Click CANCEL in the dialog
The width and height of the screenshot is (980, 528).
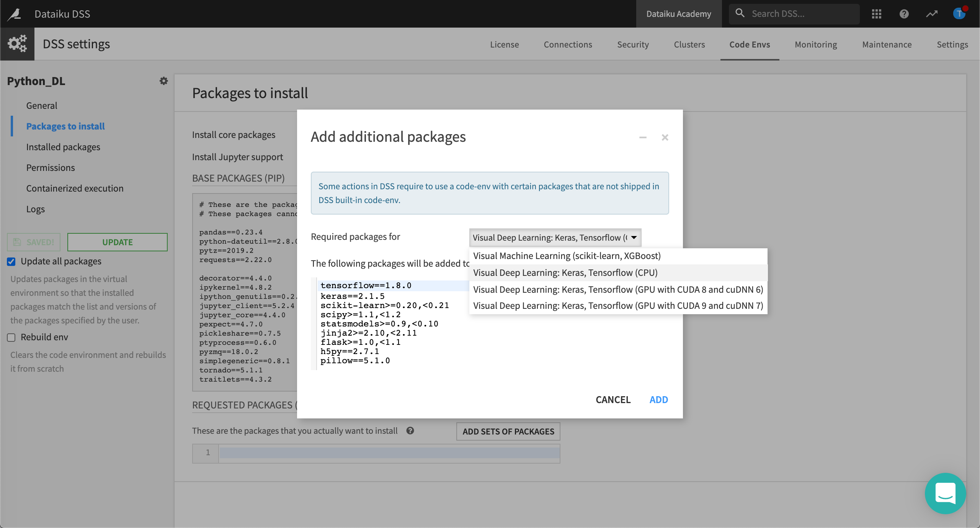tap(613, 400)
